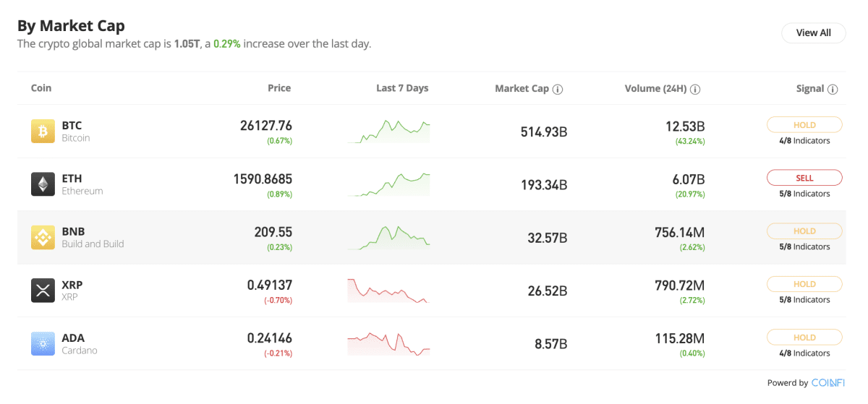Screen dimensions: 868x404
Task: Click the Volume (24H) column header text
Action: pyautogui.click(x=656, y=89)
